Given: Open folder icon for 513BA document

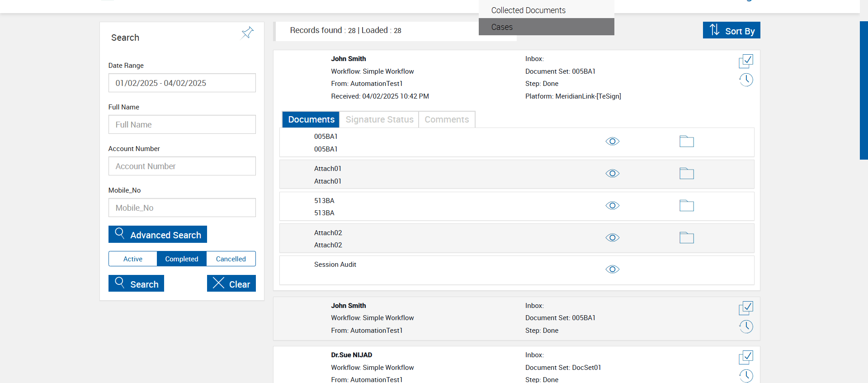Looking at the screenshot, I should pos(686,206).
